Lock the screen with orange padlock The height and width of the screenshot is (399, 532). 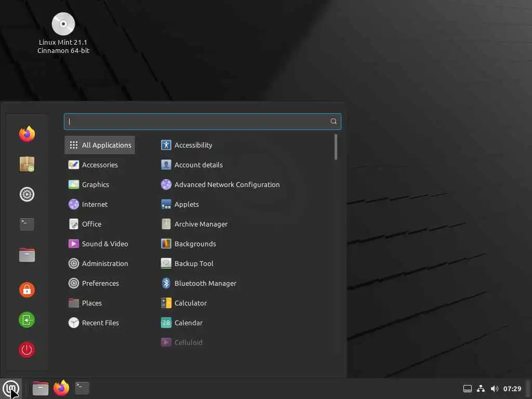(x=27, y=290)
